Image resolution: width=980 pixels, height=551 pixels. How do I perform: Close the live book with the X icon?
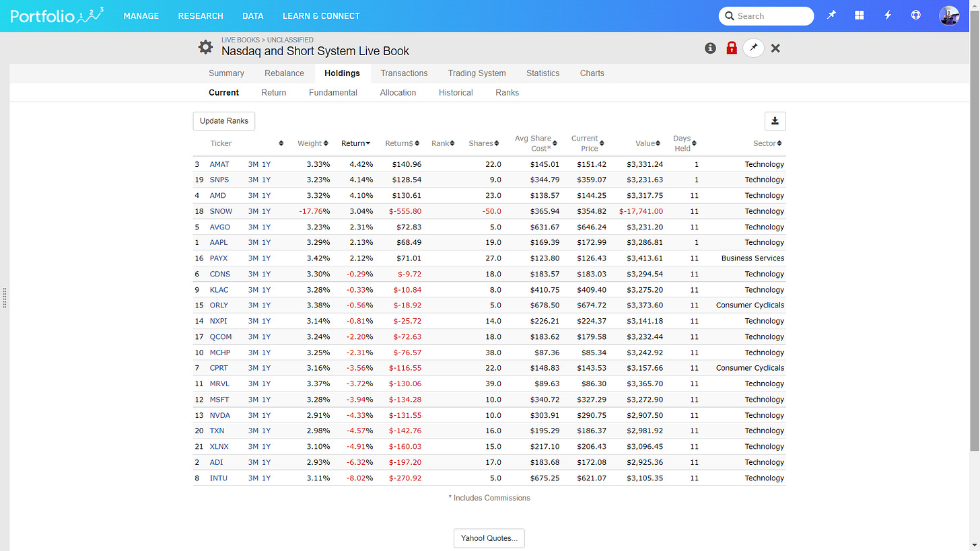(x=775, y=48)
